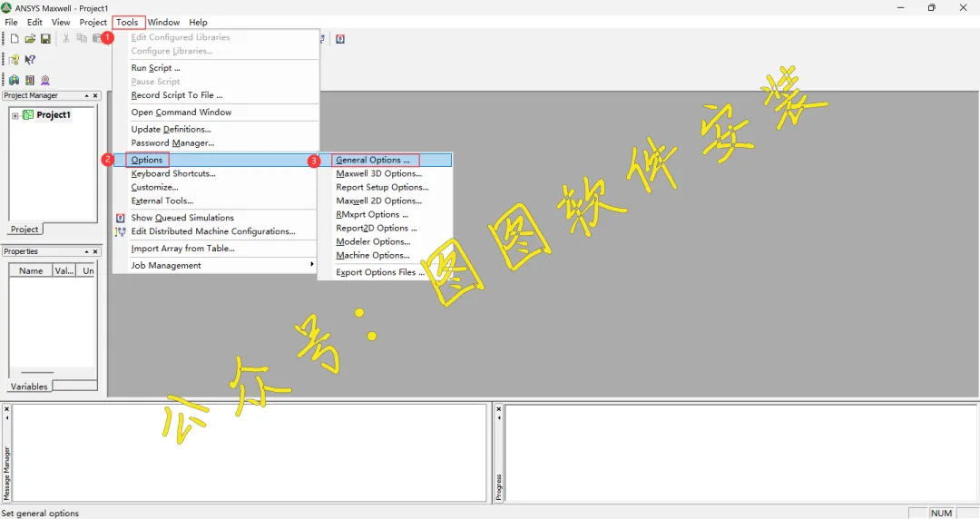Click the Project Manager panel arrow button
980x519 pixels.
(x=87, y=95)
